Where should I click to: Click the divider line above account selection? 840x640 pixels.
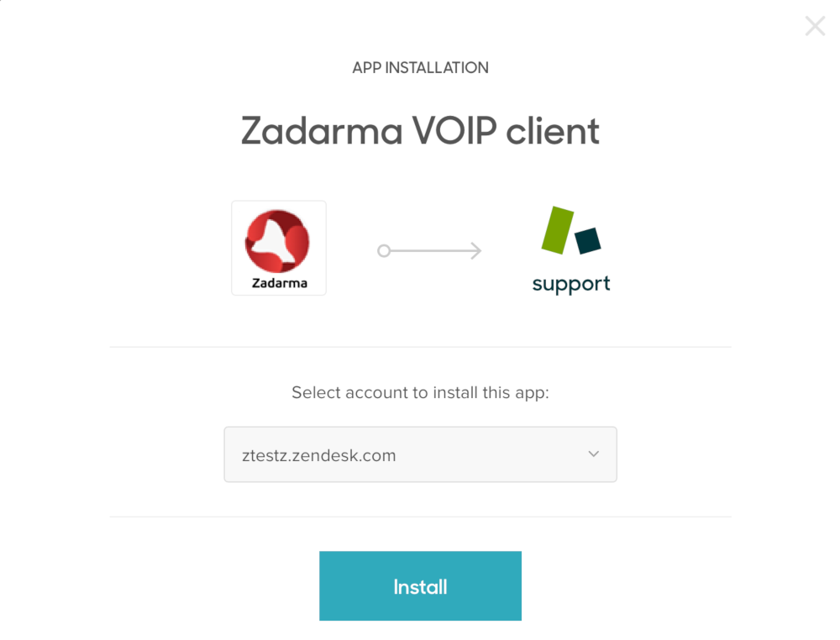(420, 347)
